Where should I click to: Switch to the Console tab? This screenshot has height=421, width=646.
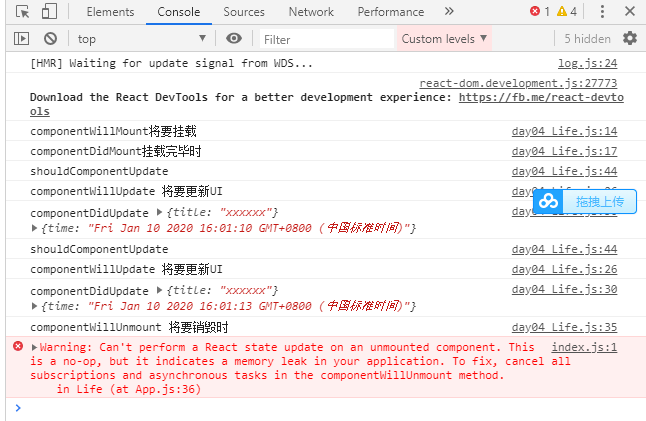pyautogui.click(x=178, y=12)
